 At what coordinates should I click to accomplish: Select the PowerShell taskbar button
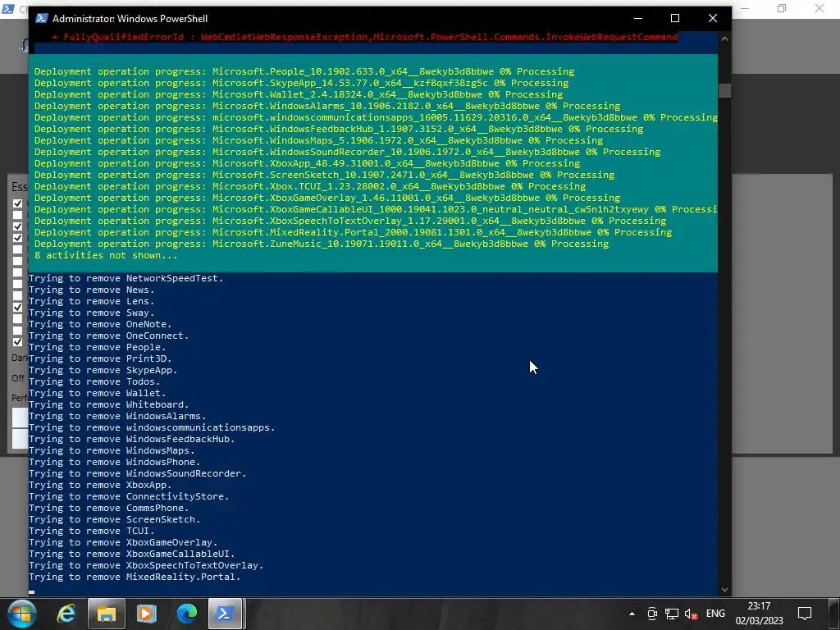click(225, 614)
